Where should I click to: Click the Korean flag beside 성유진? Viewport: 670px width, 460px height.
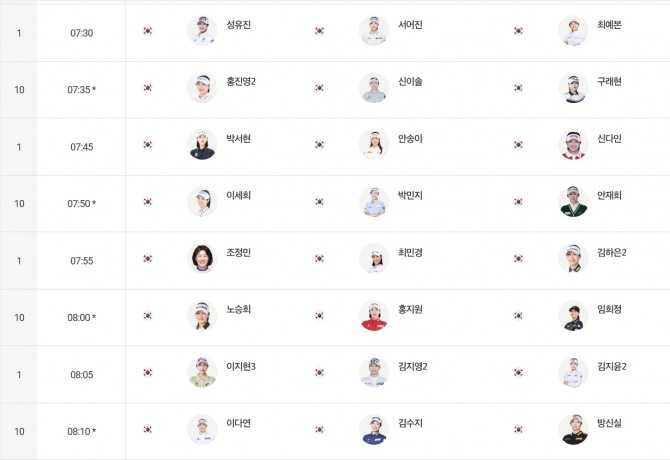click(148, 31)
